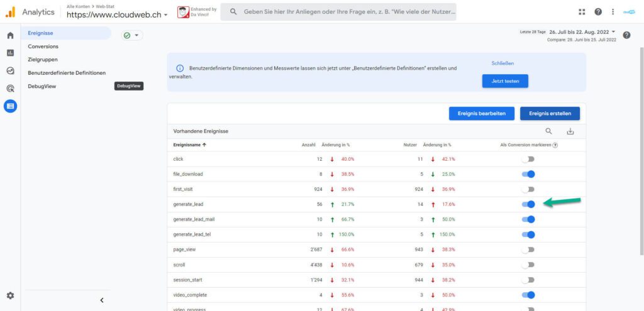Disable conversion toggle for file_download

click(x=528, y=174)
